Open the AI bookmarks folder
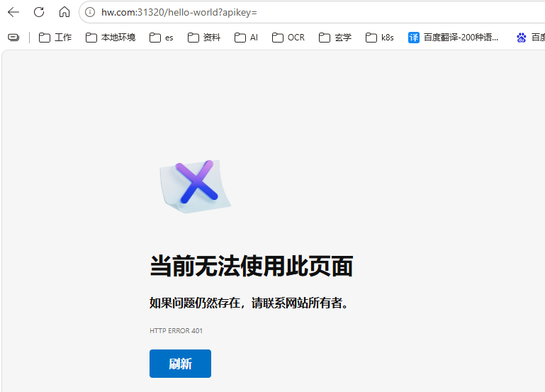The height and width of the screenshot is (392, 545). click(246, 37)
